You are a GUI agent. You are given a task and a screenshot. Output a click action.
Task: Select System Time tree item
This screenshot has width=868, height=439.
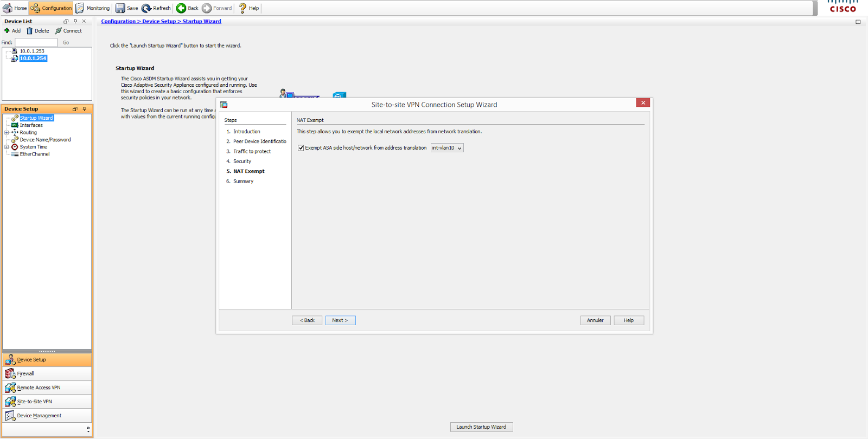tap(33, 147)
